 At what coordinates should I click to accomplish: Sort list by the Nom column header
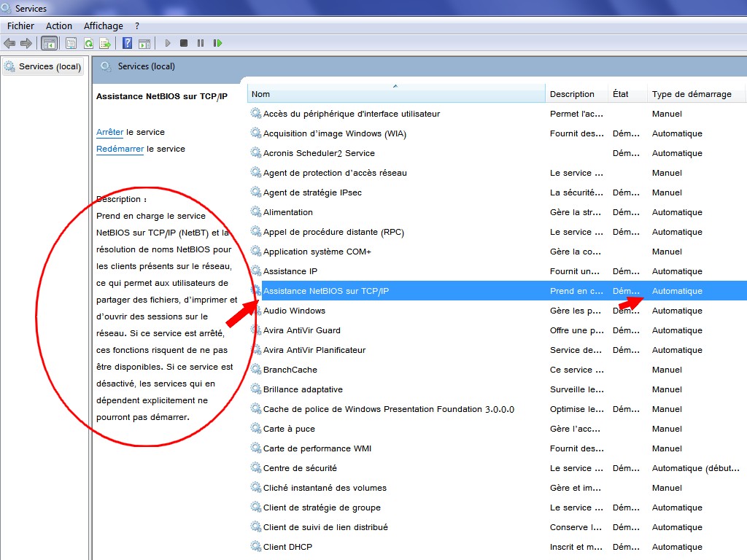click(x=394, y=94)
